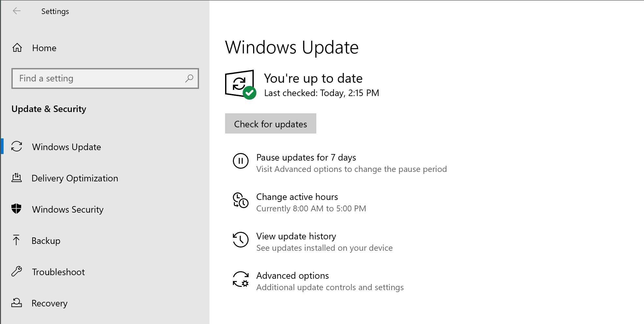This screenshot has height=324, width=644.
Task: Click the Update & Security heading
Action: pyautogui.click(x=49, y=109)
